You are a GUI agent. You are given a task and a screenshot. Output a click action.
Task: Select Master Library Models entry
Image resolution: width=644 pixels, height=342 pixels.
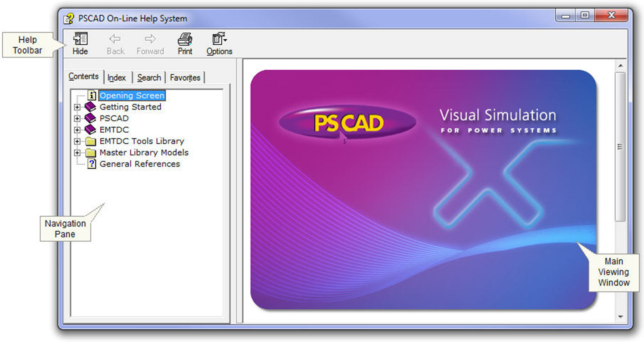point(144,153)
